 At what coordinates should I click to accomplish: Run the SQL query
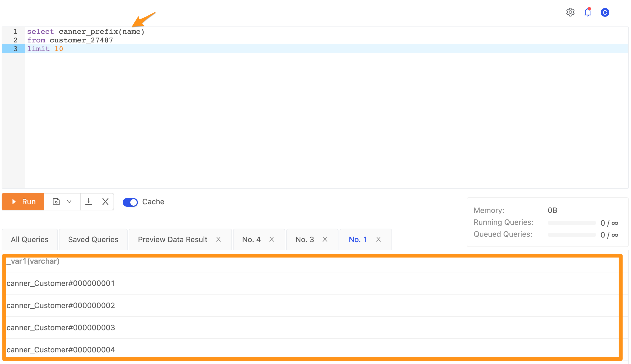click(x=23, y=202)
